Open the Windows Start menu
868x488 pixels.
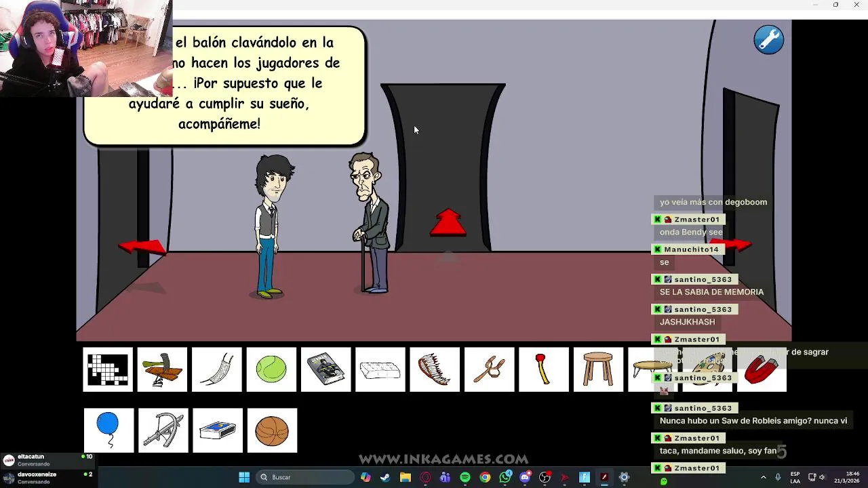(244, 477)
